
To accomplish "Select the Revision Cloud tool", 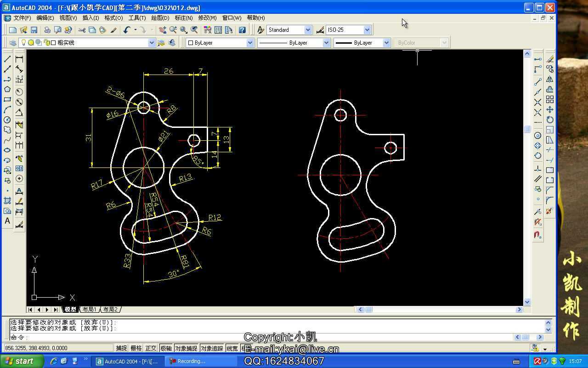I will pyautogui.click(x=7, y=130).
